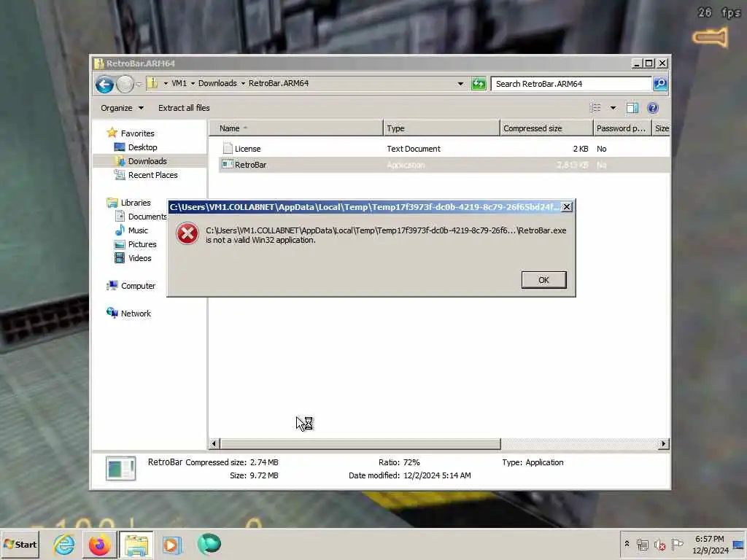Open Downloads in the navigation pane
The height and width of the screenshot is (560, 747).
tap(147, 161)
